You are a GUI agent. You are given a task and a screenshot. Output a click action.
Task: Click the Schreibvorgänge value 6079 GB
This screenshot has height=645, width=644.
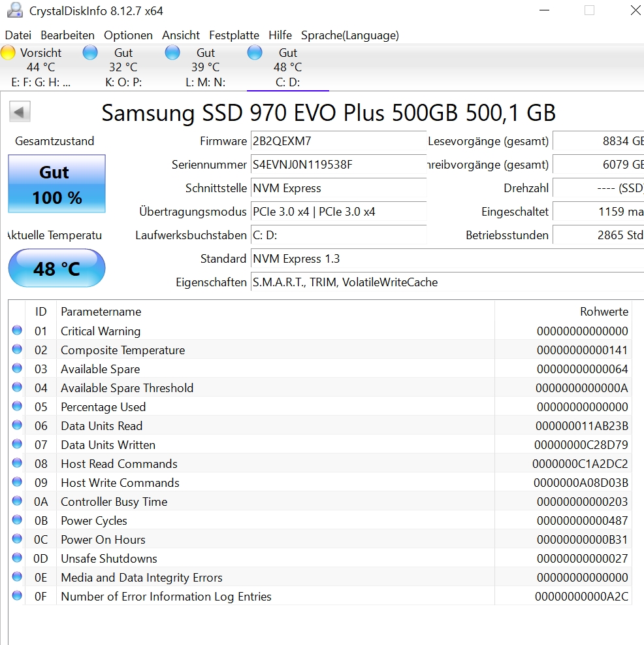(x=598, y=165)
